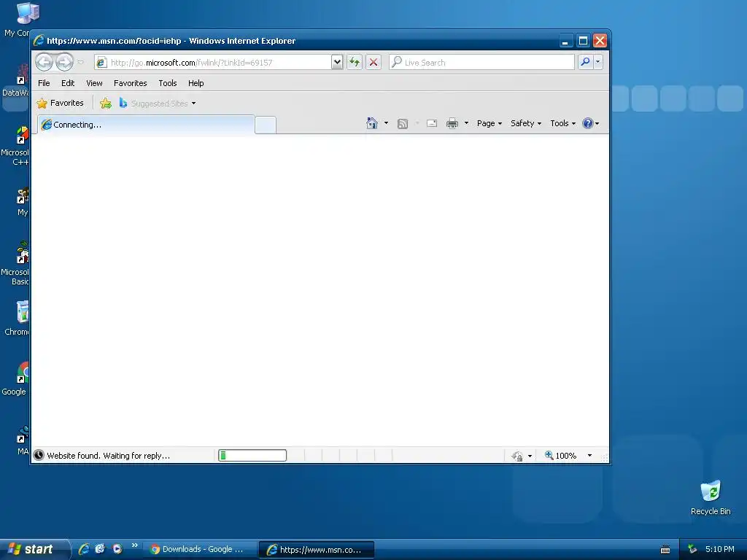Open the Tools menu in menu bar
747x560 pixels.
[168, 83]
